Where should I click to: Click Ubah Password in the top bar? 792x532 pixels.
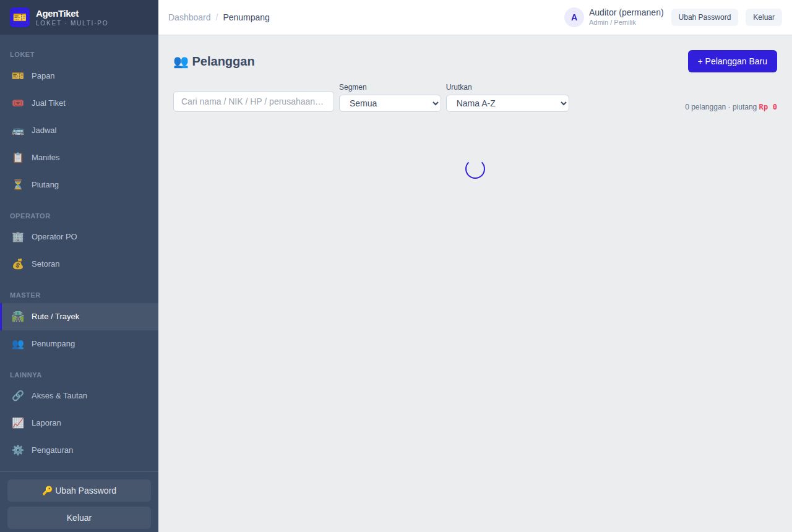click(705, 17)
